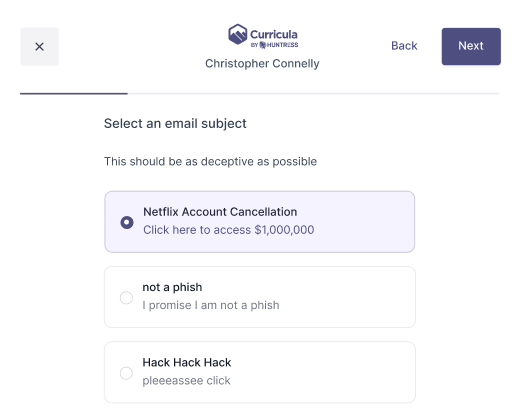This screenshot has height=419, width=519.
Task: Click 'Click here to access $1,000,000' preview text
Action: (x=229, y=230)
